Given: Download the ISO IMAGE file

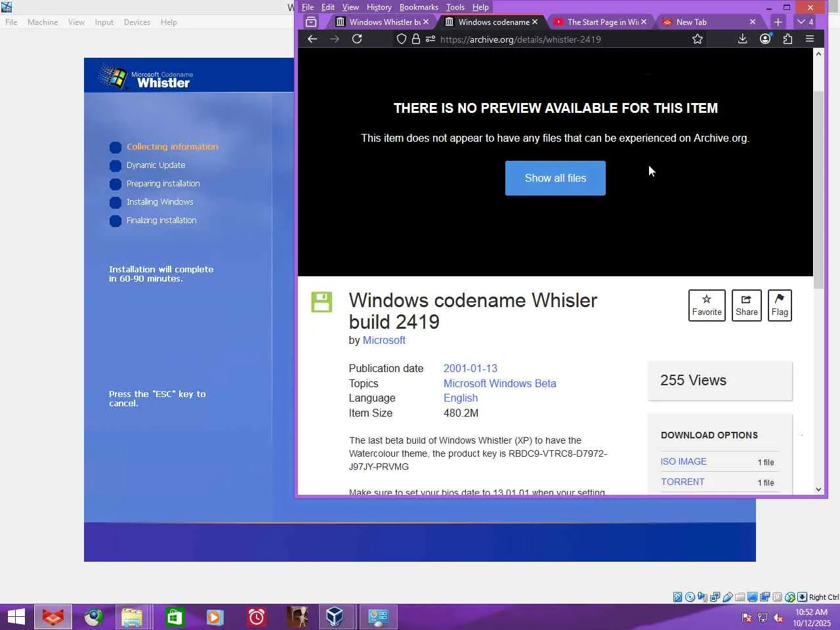Looking at the screenshot, I should pos(684,461).
